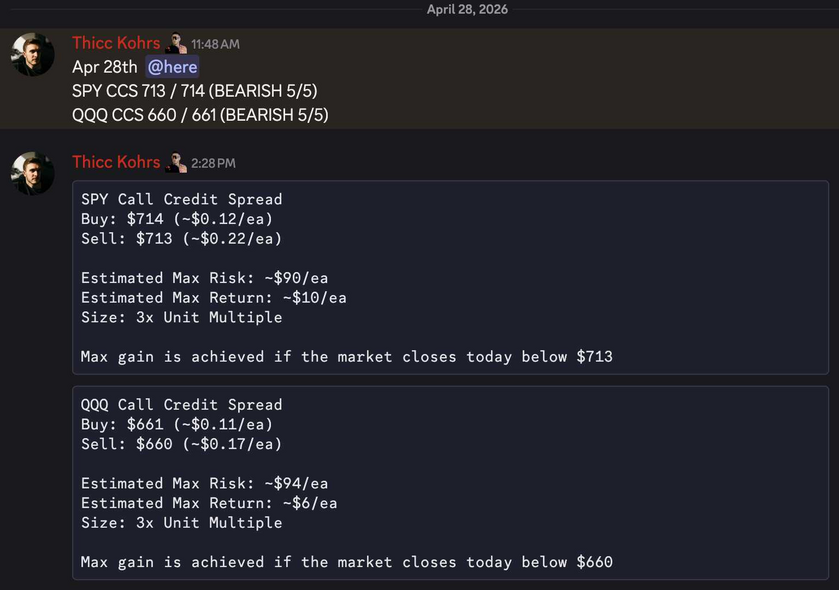Viewport: 839px width, 590px height.
Task: Click the 'SPY Call Credit Spread' code block title
Action: pos(181,199)
